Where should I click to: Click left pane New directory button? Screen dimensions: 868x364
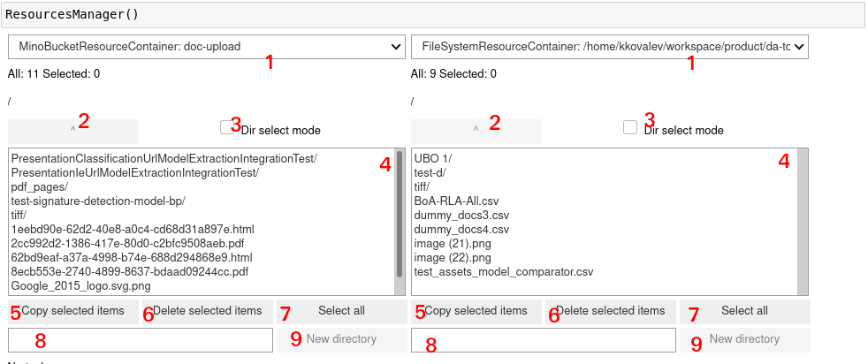(x=341, y=339)
